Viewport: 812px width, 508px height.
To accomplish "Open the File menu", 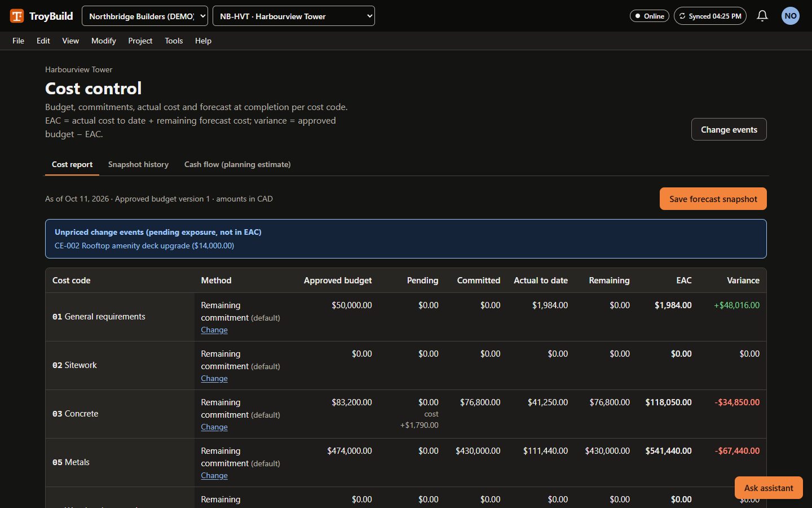I will (x=19, y=41).
